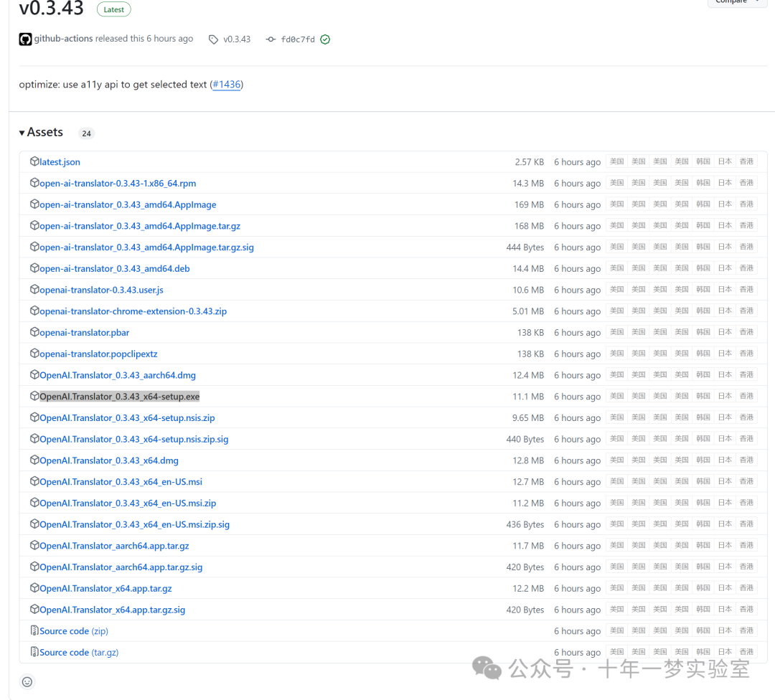This screenshot has height=700, width=775.
Task: Download OpenAI.Translator_aarch64.app.tar.gz.sig
Action: click(x=121, y=567)
